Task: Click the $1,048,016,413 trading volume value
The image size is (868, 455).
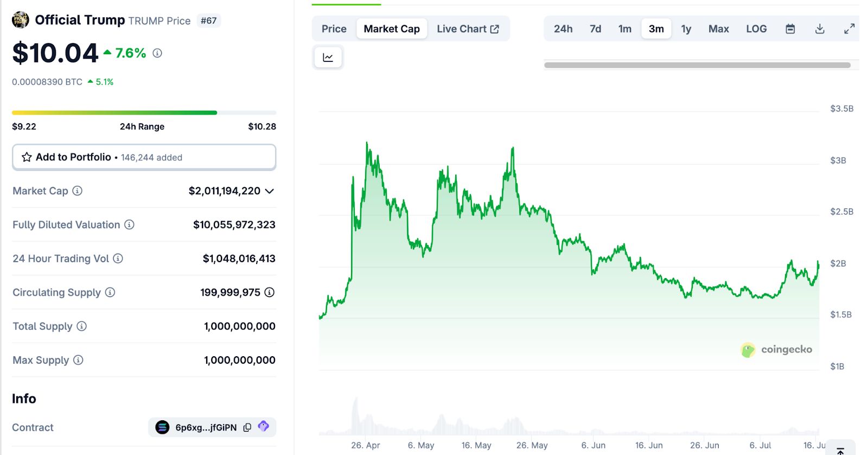Action: [x=239, y=258]
